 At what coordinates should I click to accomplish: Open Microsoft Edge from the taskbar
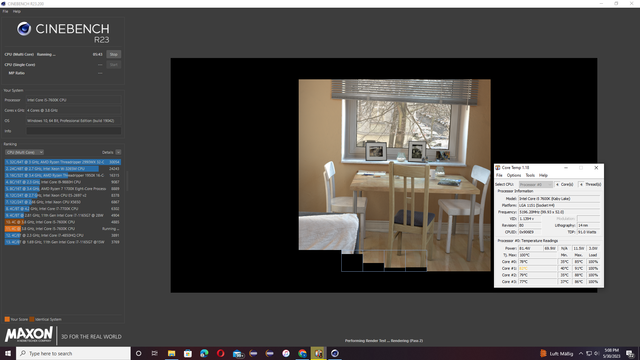[204, 353]
